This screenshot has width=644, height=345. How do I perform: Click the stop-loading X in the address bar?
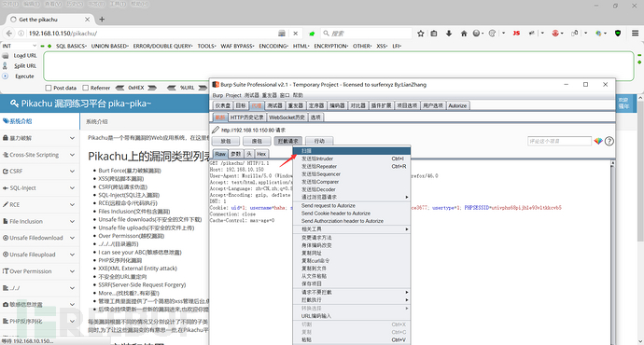[x=295, y=34]
